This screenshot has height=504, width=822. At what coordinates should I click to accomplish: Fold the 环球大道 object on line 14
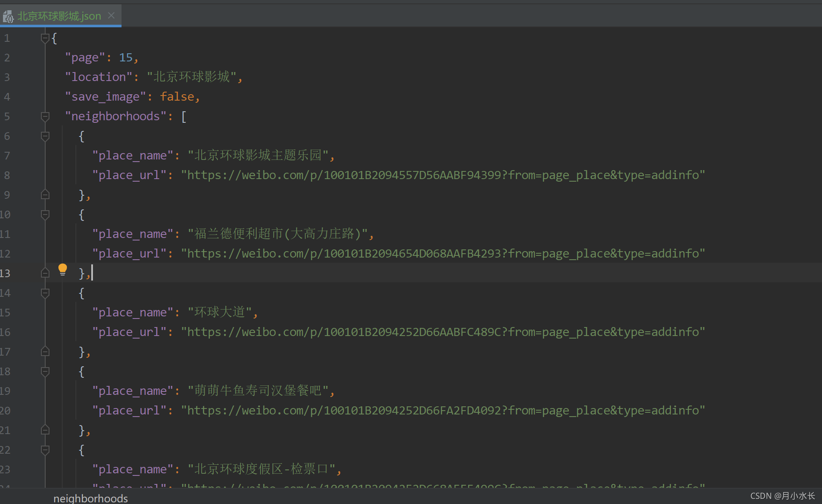pos(45,293)
